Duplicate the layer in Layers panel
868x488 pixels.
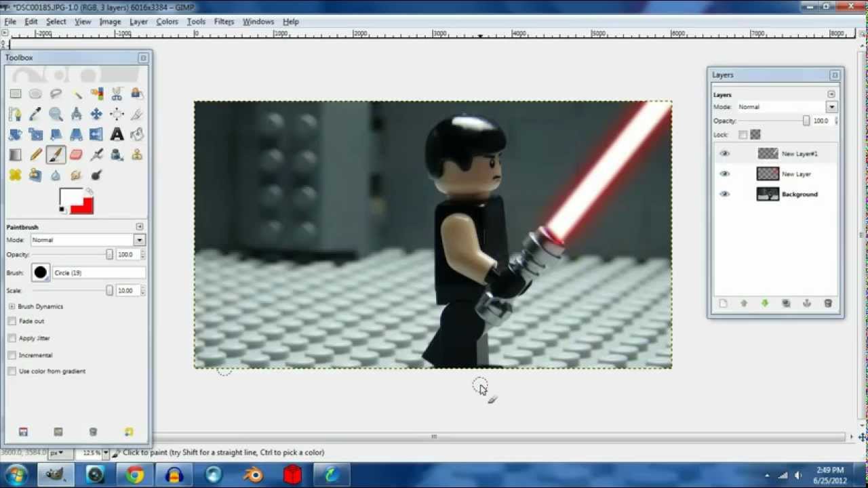tap(786, 304)
